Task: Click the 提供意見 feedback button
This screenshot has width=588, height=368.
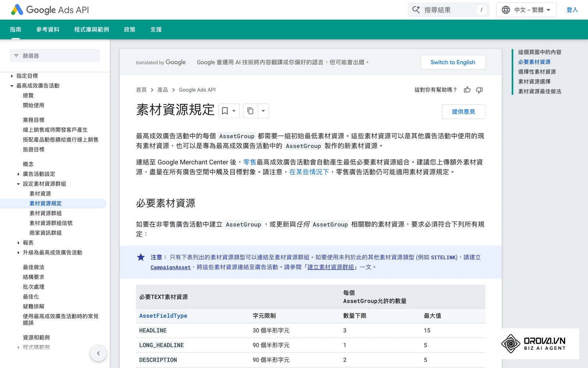Action: pyautogui.click(x=463, y=112)
